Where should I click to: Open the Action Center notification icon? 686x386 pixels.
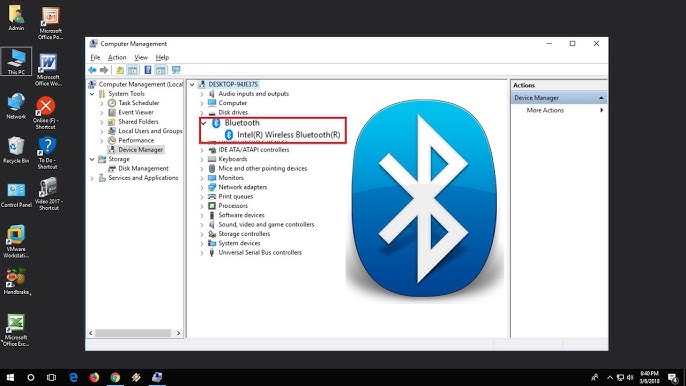click(x=673, y=377)
